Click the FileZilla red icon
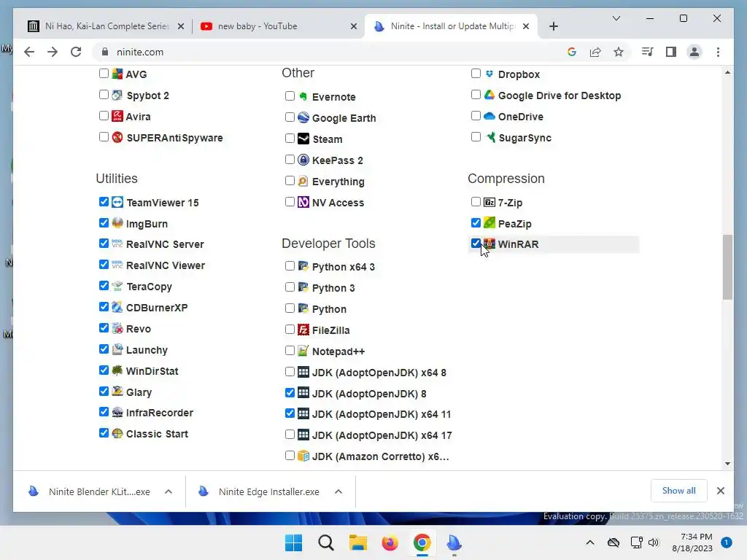Screen dimensions: 747x560 click(303, 330)
